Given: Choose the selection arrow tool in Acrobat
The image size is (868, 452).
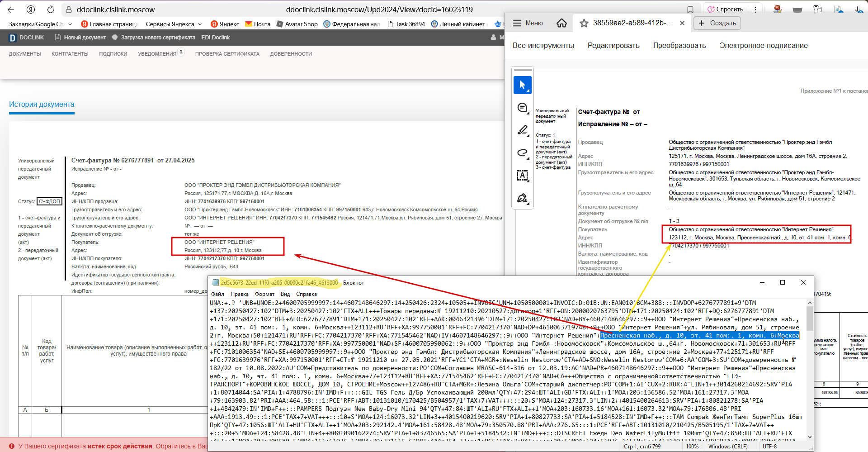Looking at the screenshot, I should [523, 85].
